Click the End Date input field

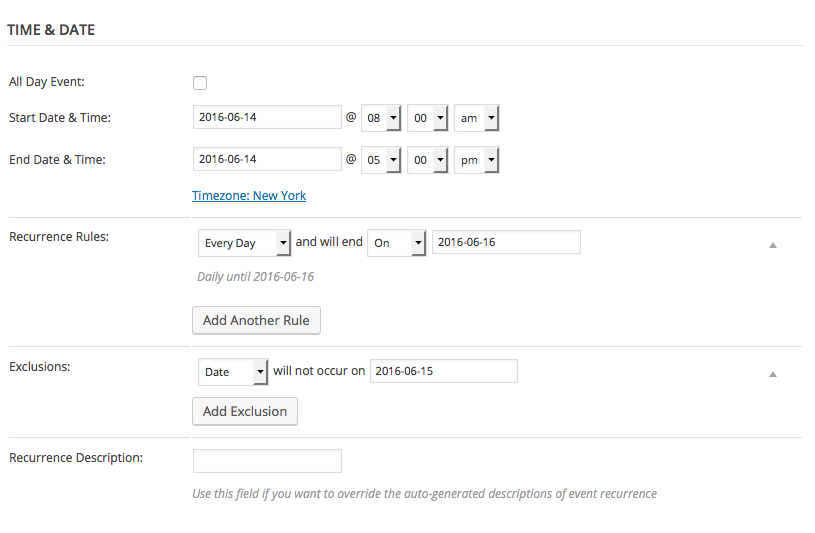click(x=267, y=160)
